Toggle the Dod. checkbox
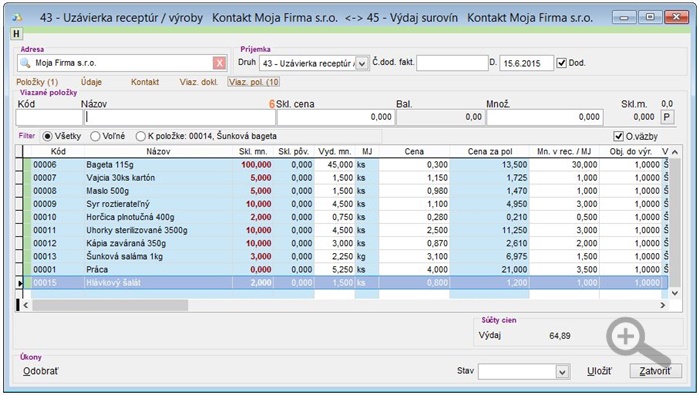Image resolution: width=699 pixels, height=395 pixels. pos(561,63)
